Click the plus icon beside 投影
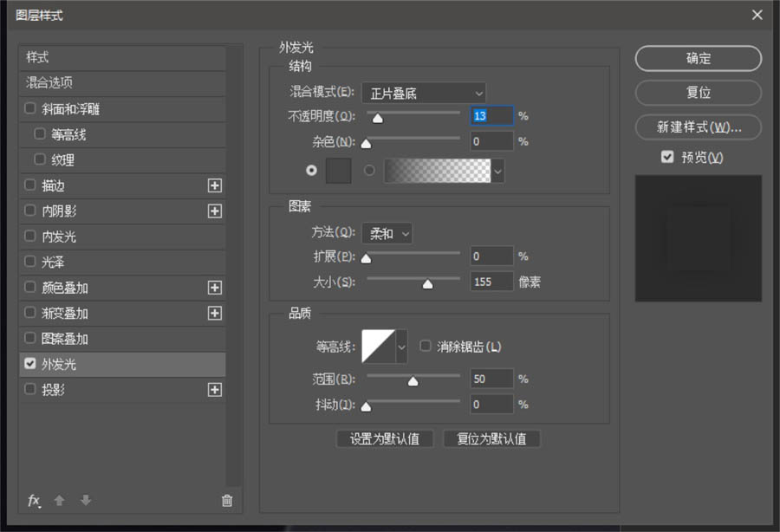Viewport: 780px width, 532px height. point(214,390)
